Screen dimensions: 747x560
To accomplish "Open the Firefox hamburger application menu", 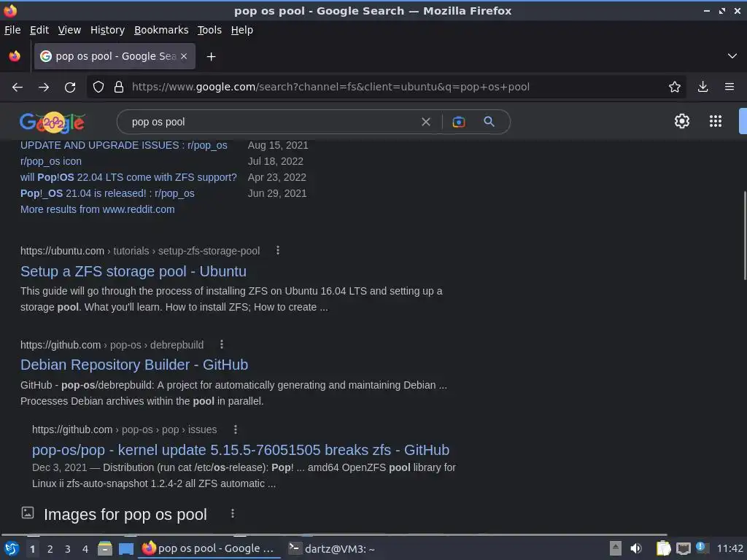I will [729, 87].
